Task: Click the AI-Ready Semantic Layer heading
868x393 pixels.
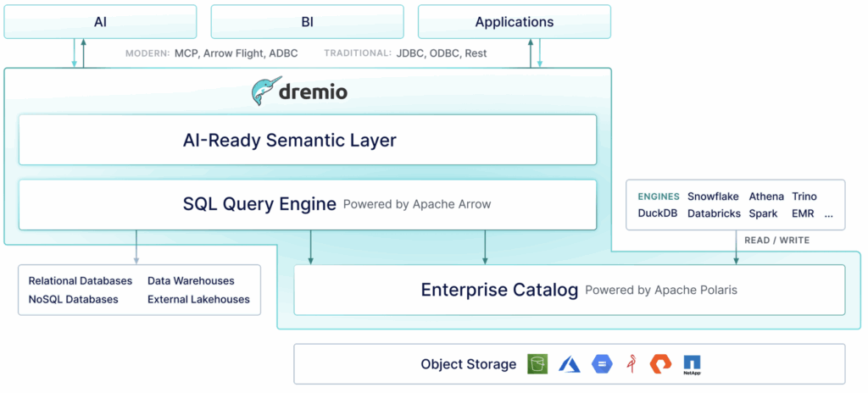Action: tap(290, 140)
